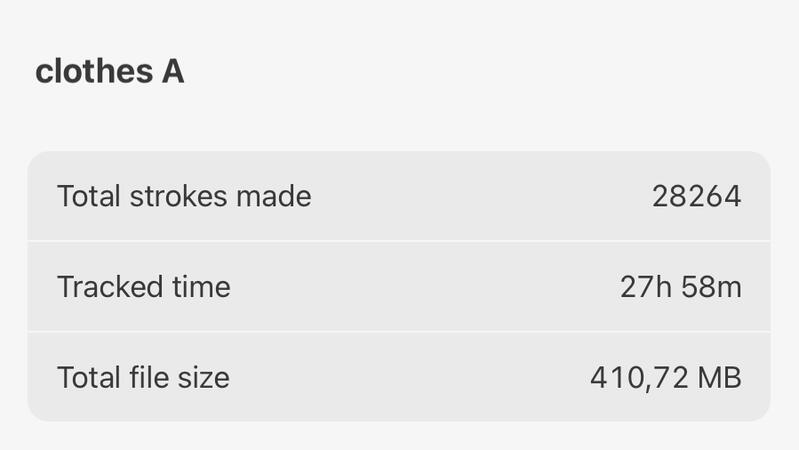Viewport: 799px width, 450px height.
Task: Tap the word "Total" in file size row
Action: pyautogui.click(x=90, y=377)
